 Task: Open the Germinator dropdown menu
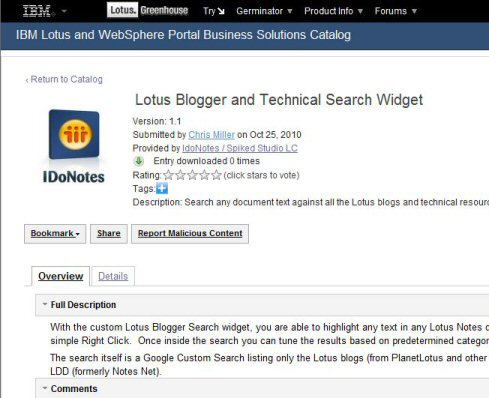point(264,11)
